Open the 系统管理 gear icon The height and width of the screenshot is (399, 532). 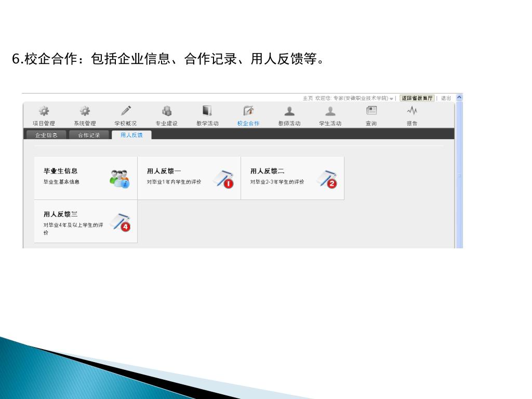[85, 111]
